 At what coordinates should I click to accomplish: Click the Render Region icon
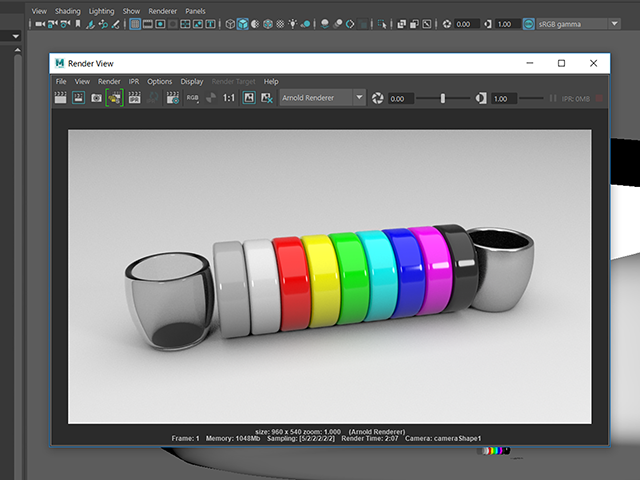pyautogui.click(x=78, y=98)
